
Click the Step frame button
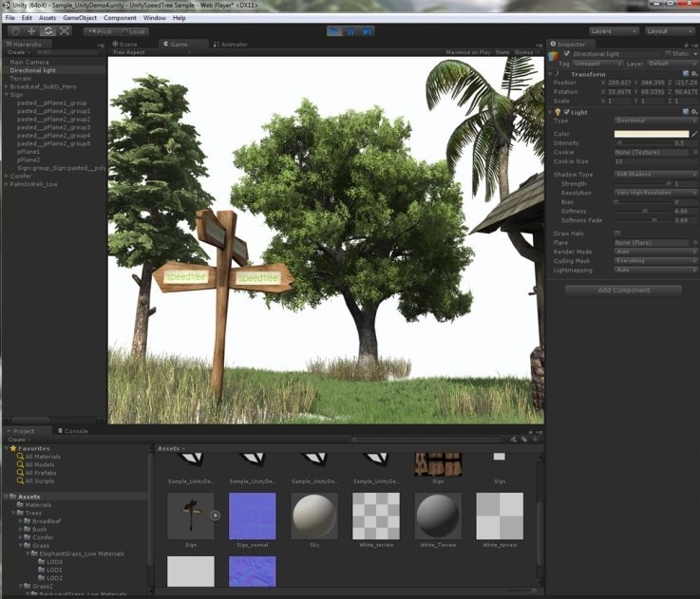pos(368,31)
